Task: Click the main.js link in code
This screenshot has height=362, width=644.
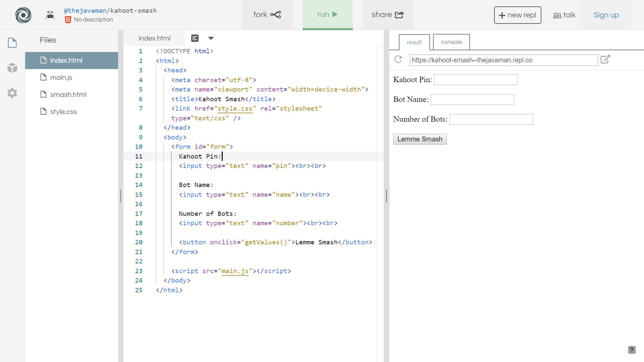Action: coord(235,271)
